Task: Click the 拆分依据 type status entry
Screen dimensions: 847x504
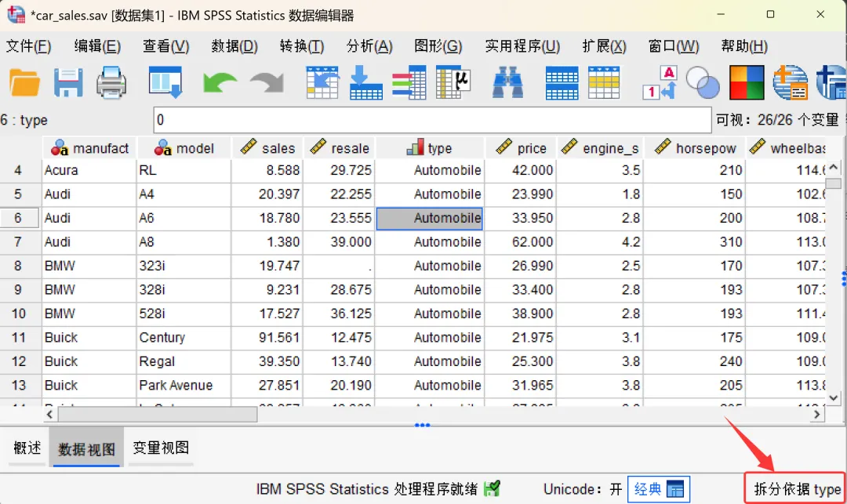Action: click(x=796, y=489)
